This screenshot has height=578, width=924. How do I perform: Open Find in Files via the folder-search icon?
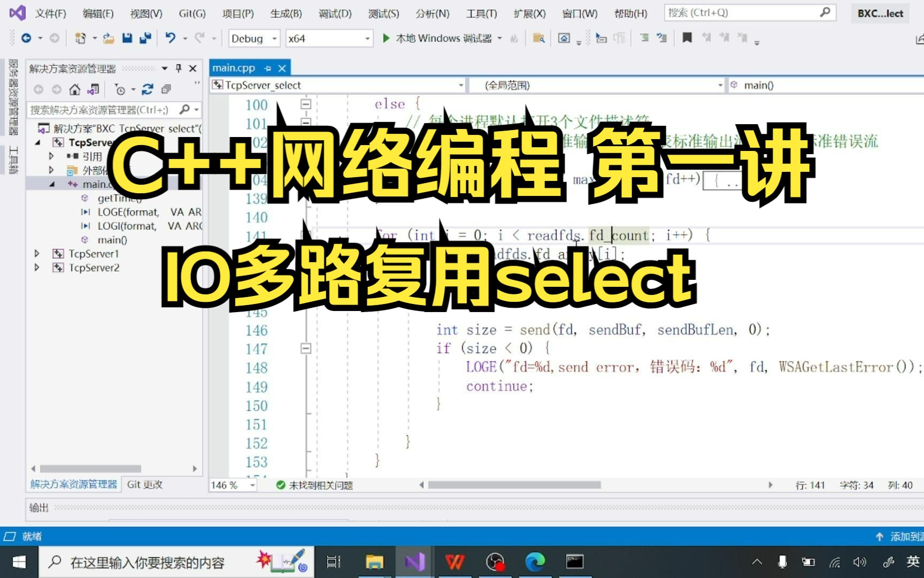point(539,39)
